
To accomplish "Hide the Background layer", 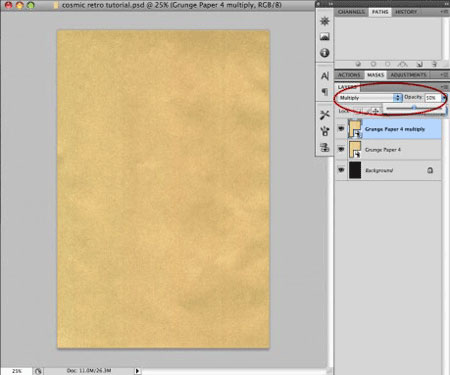I will [x=341, y=170].
